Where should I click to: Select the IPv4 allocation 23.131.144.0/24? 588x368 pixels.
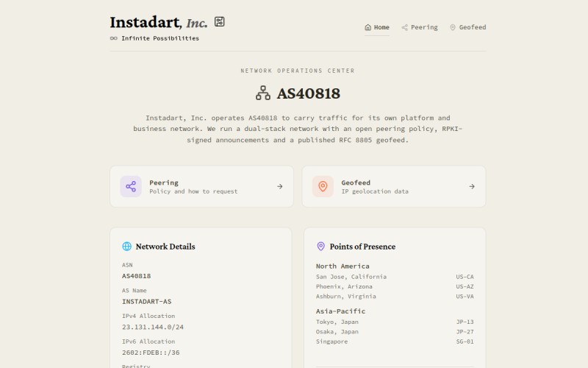point(153,327)
